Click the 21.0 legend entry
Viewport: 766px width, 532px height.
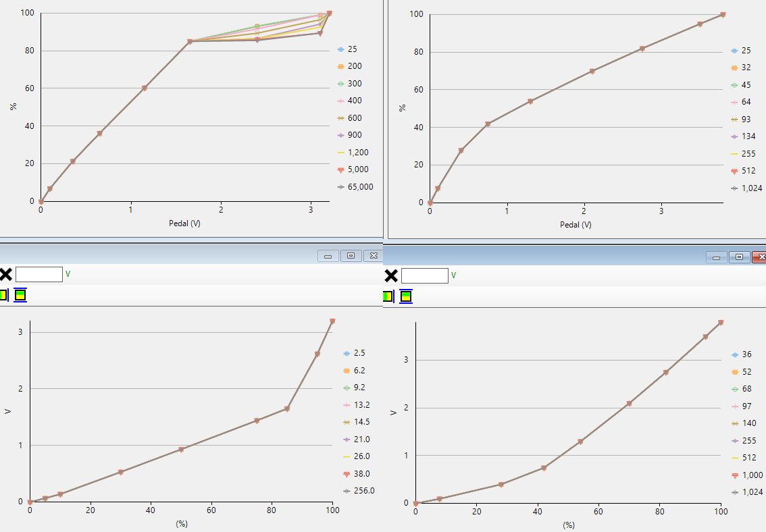[356, 440]
